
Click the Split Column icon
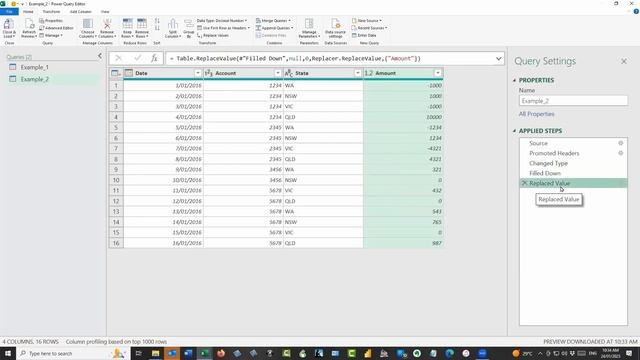coord(173,24)
